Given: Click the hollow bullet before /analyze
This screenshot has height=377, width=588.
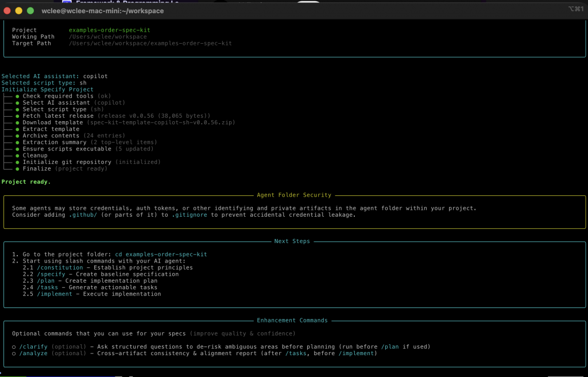Looking at the screenshot, I should pos(14,353).
